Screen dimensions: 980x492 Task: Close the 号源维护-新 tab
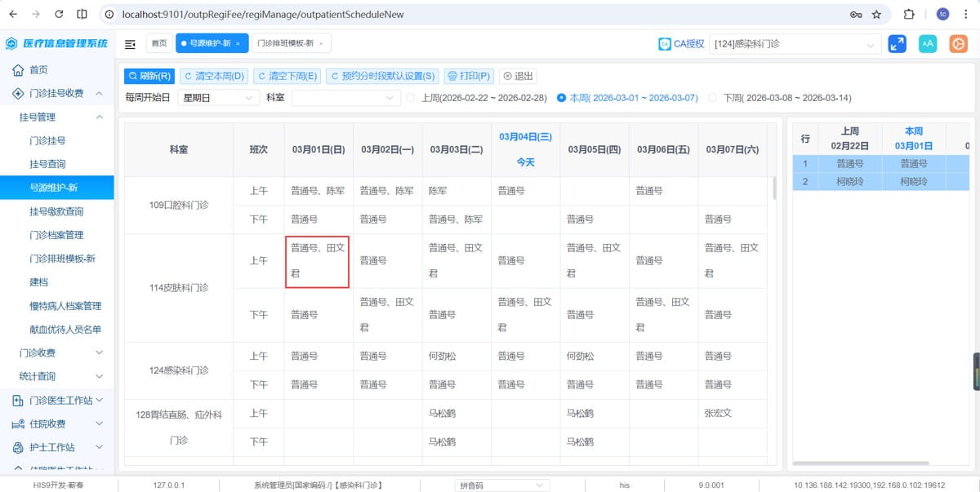(238, 44)
